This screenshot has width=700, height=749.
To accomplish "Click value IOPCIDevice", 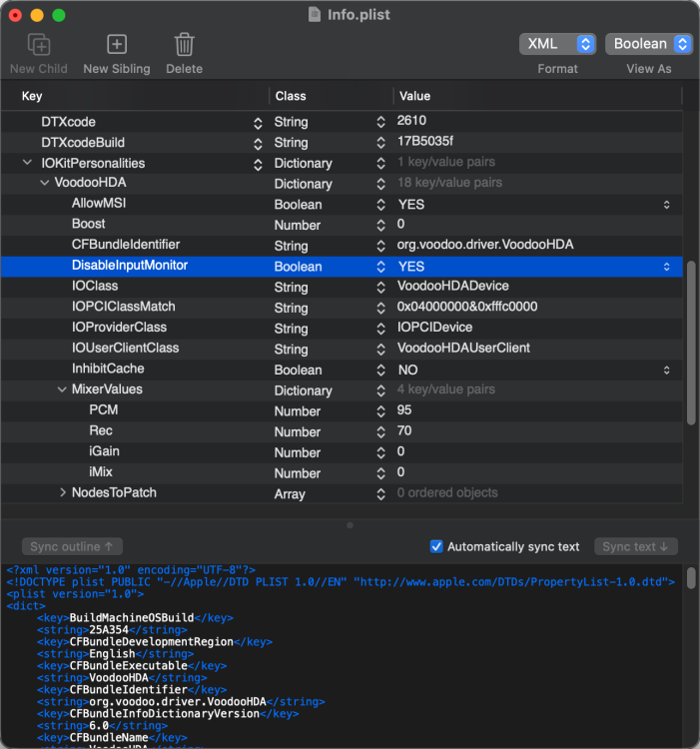I will tap(434, 328).
